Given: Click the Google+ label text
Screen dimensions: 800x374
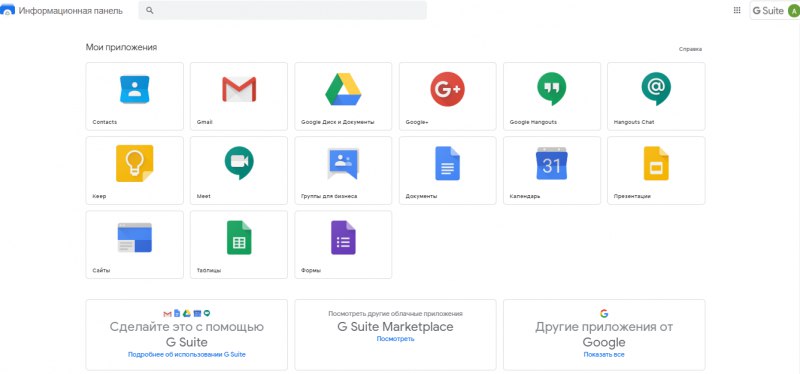Looking at the screenshot, I should click(417, 122).
